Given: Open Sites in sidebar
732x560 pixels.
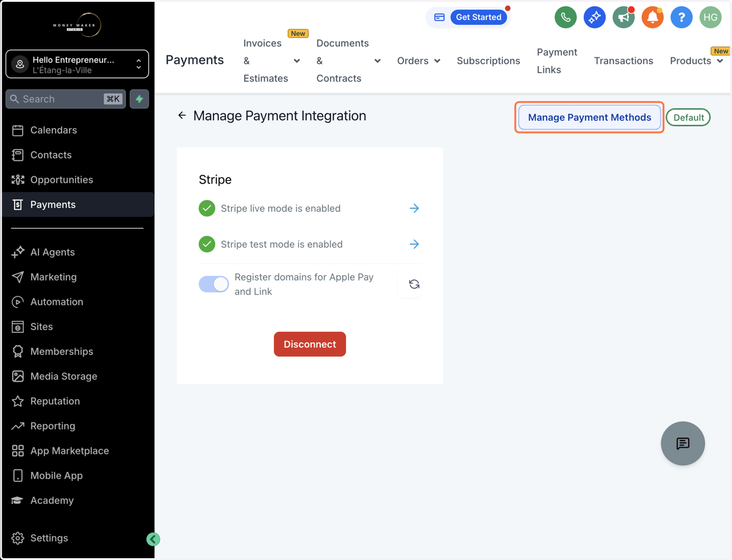Looking at the screenshot, I should tap(77, 326).
